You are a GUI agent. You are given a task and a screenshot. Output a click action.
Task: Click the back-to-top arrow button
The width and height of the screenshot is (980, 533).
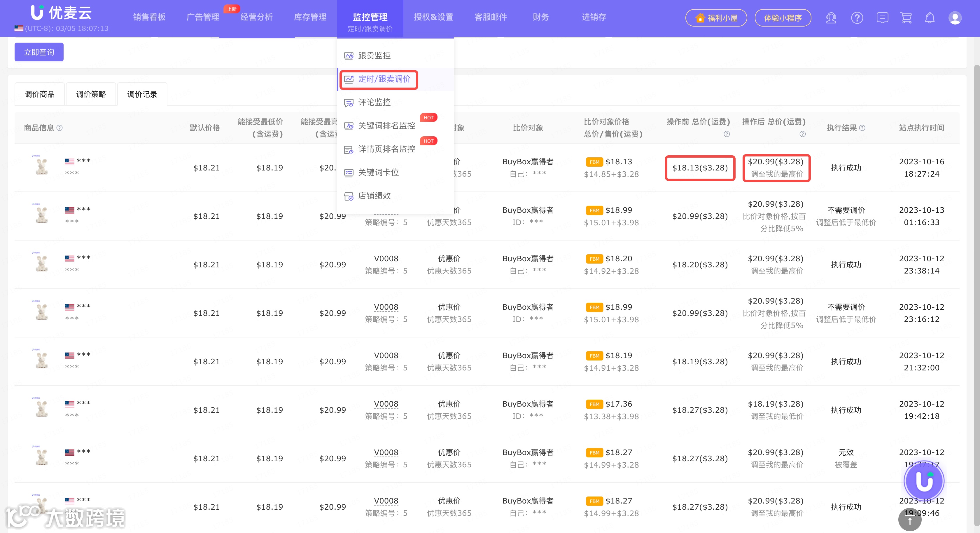coord(910,521)
